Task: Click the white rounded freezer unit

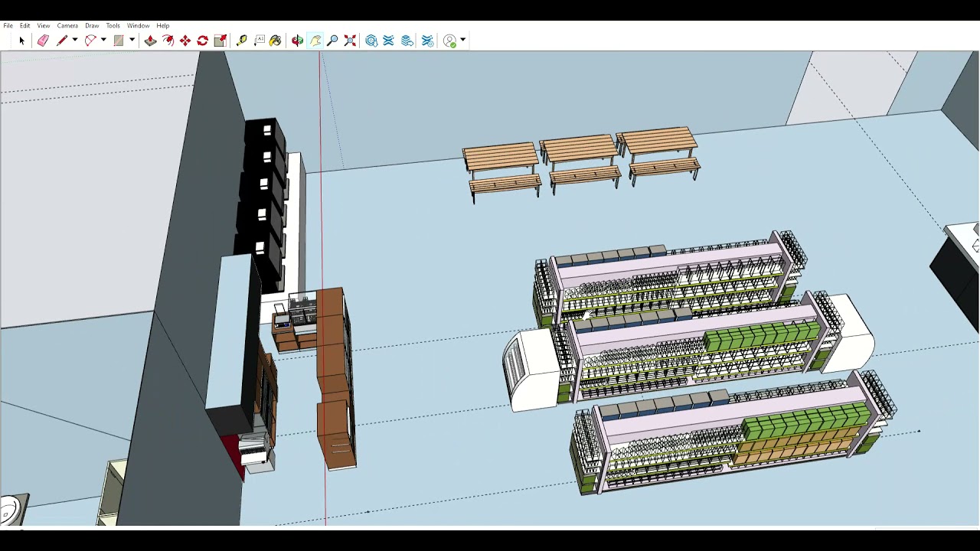Action: [531, 371]
